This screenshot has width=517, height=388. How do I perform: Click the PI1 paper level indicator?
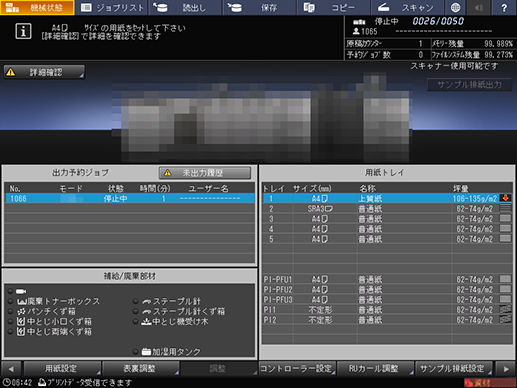click(x=505, y=309)
